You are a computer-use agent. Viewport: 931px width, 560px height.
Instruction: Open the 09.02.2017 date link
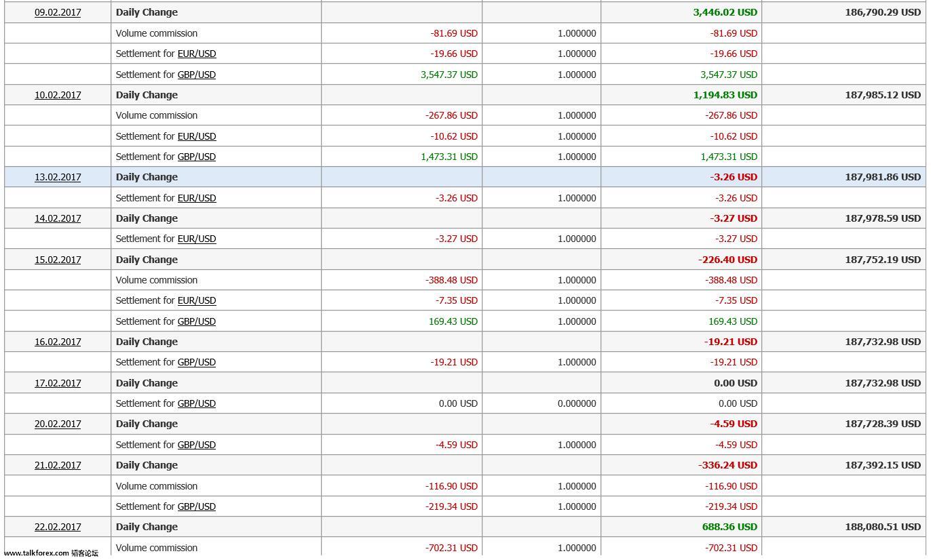click(x=58, y=12)
